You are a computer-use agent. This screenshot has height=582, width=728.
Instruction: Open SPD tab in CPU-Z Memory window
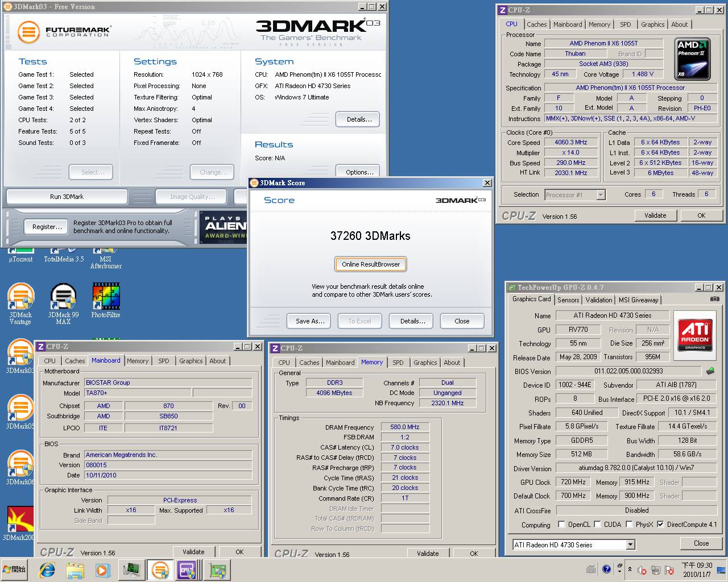[398, 363]
